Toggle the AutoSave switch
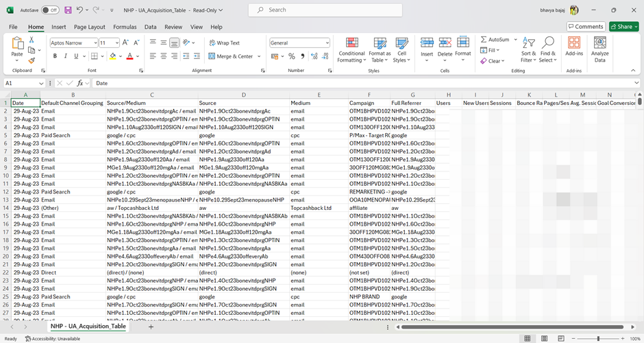 pos(50,10)
